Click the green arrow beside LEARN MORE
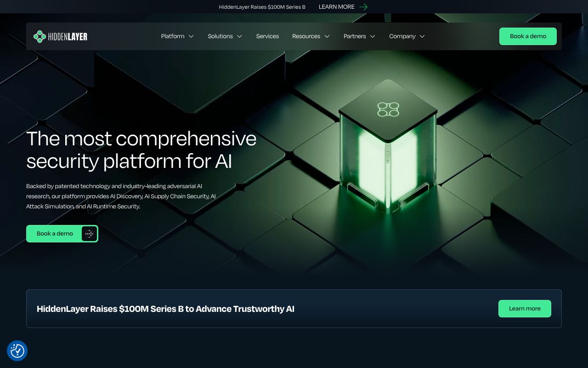588x368 pixels. (x=363, y=7)
